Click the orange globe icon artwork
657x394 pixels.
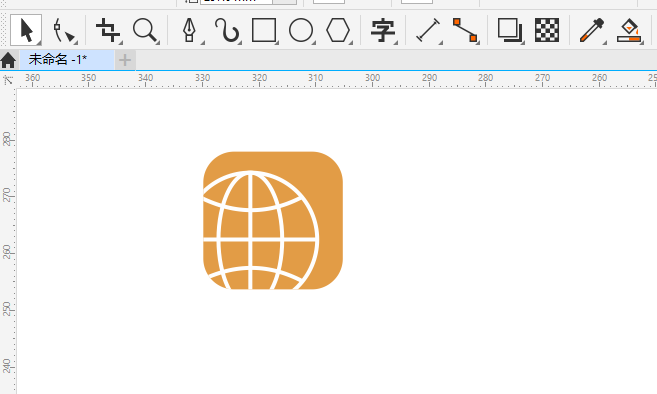pyautogui.click(x=273, y=220)
